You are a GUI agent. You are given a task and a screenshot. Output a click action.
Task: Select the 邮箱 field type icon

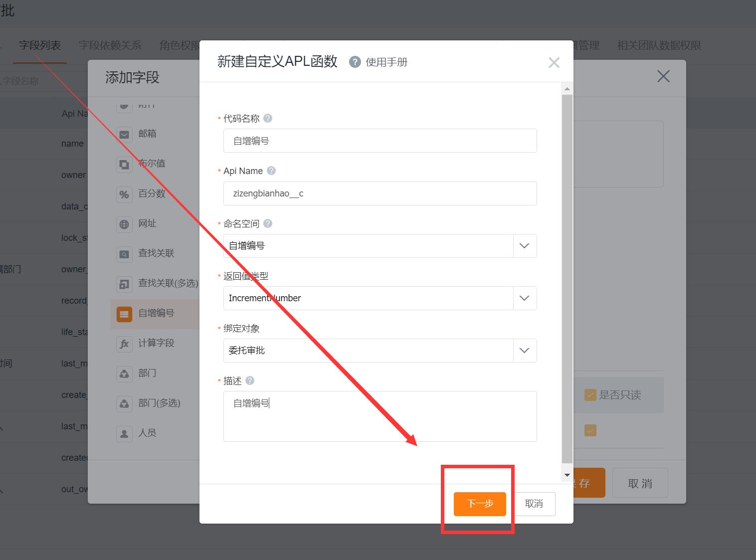(124, 134)
